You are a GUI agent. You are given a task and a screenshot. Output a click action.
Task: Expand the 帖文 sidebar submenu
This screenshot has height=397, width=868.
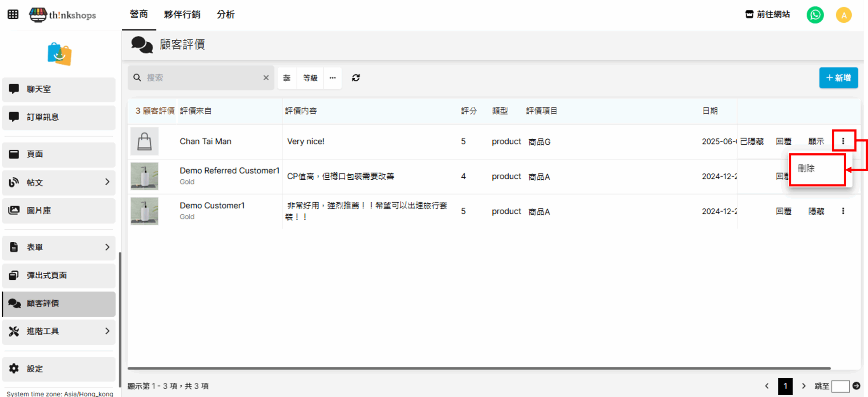(107, 182)
